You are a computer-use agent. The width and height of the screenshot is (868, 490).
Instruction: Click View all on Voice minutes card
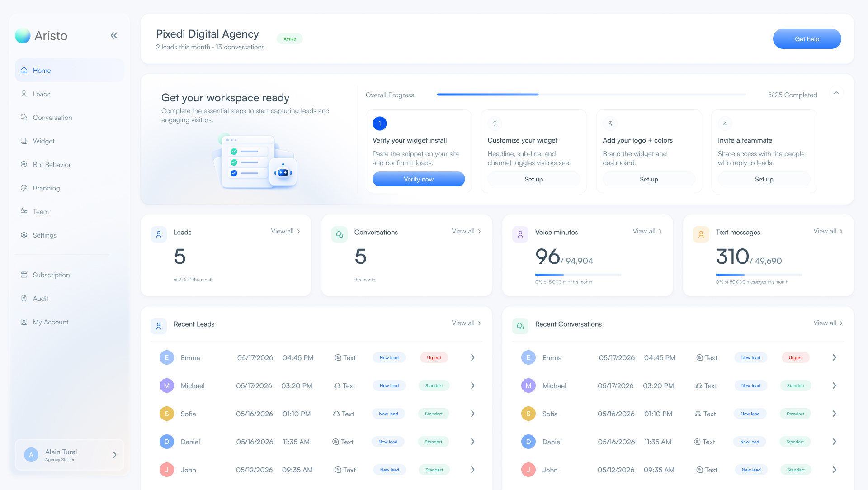pyautogui.click(x=647, y=231)
